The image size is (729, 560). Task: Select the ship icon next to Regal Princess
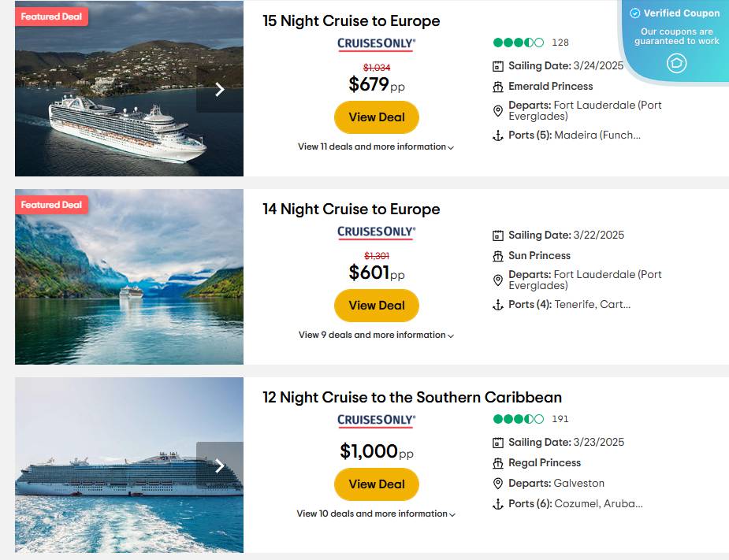[x=497, y=462]
